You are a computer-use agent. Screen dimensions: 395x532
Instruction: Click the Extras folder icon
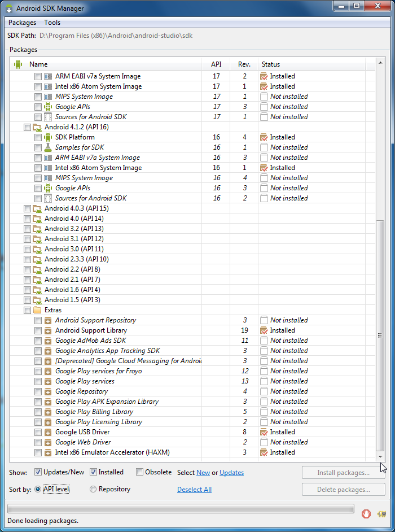coord(37,310)
